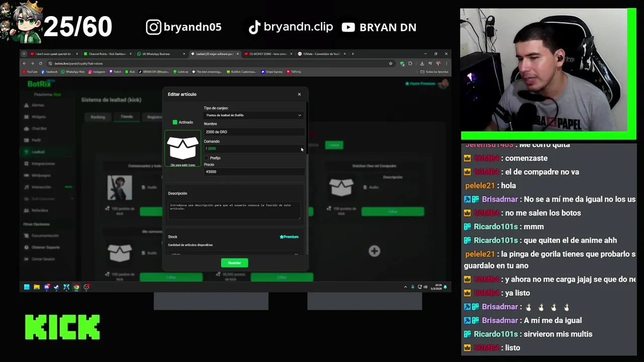Click the browser back arrow
The height and width of the screenshot is (362, 644).
[x=24, y=63]
